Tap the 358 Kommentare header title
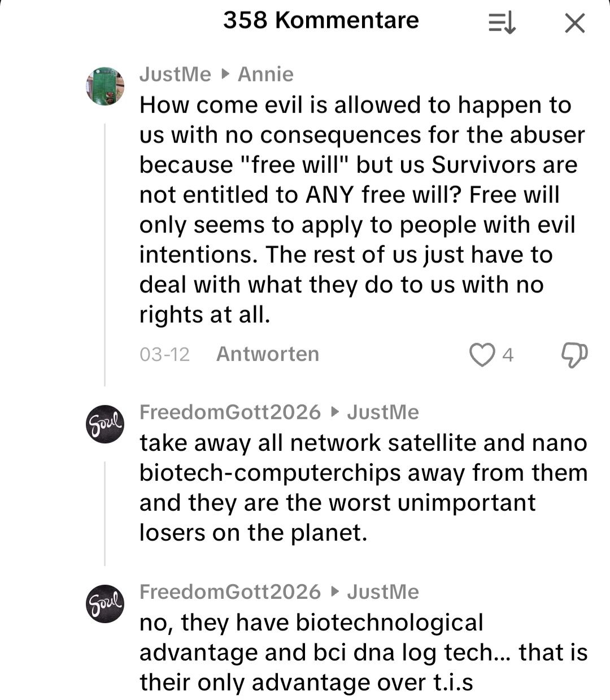Viewport: 610px width, 700px height. [x=321, y=20]
